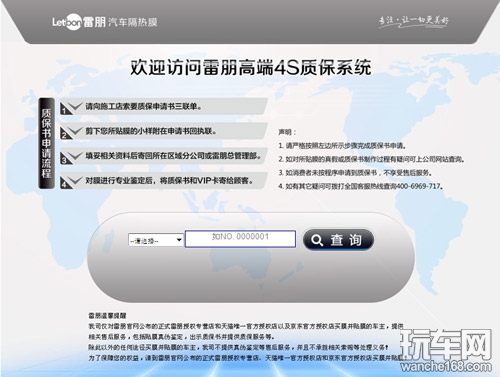Viewport: 500px width, 377px height.
Task: Click the 声明 heading text
Action: click(287, 132)
